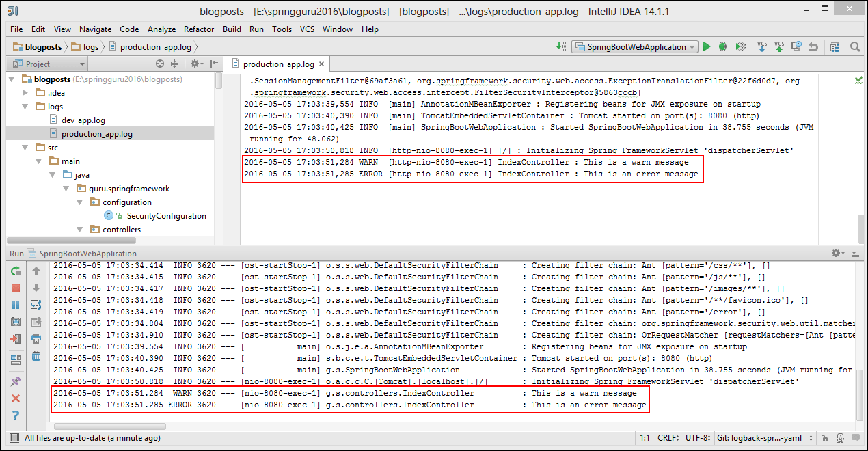
Task: Commit changes via the VCS up-arrow icon
Action: pos(779,46)
